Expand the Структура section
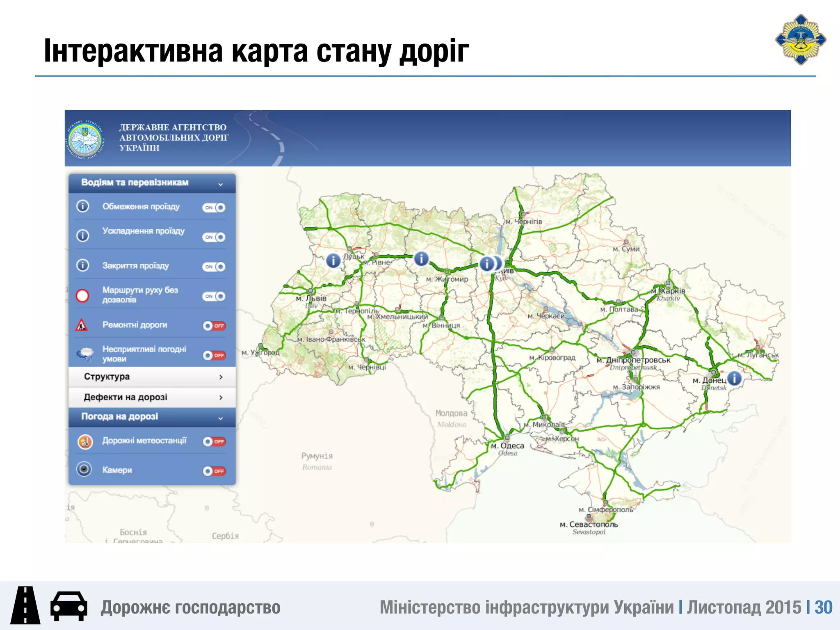 tap(152, 377)
